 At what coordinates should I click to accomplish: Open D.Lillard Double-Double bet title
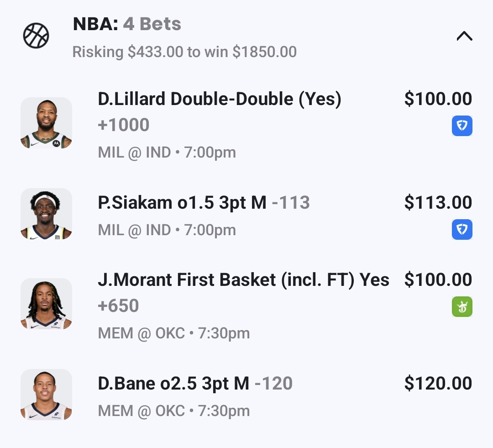[220, 99]
